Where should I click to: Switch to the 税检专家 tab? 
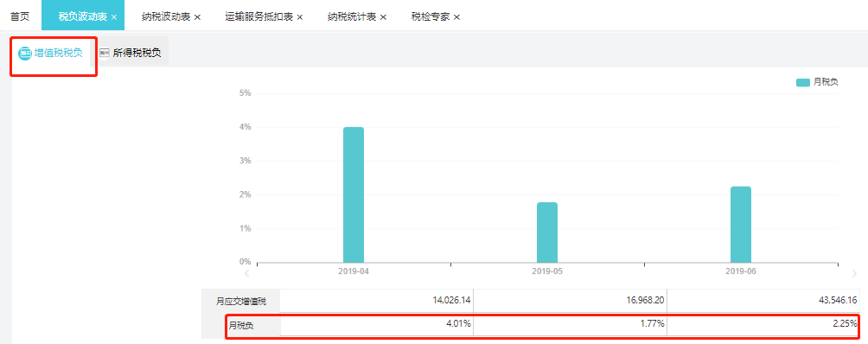(x=431, y=16)
